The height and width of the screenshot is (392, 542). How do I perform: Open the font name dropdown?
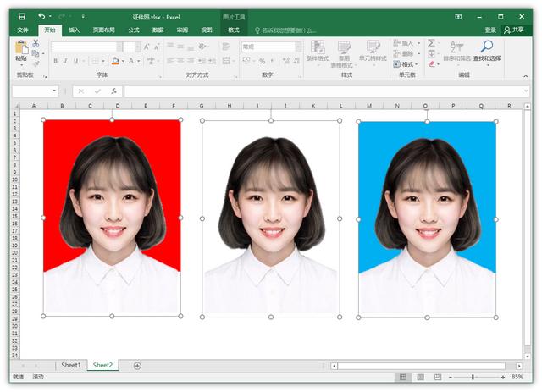(x=119, y=47)
